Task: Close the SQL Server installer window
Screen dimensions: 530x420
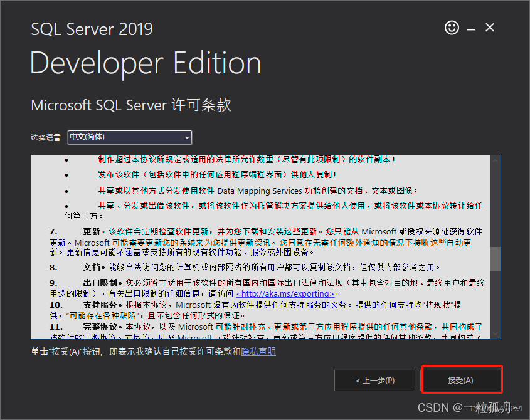Action: pyautogui.click(x=490, y=28)
